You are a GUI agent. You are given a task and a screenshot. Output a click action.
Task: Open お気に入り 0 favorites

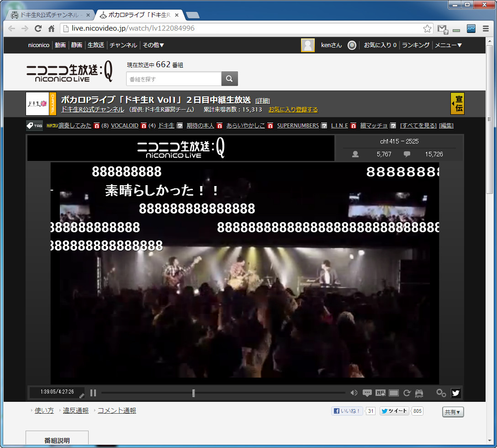tap(380, 45)
